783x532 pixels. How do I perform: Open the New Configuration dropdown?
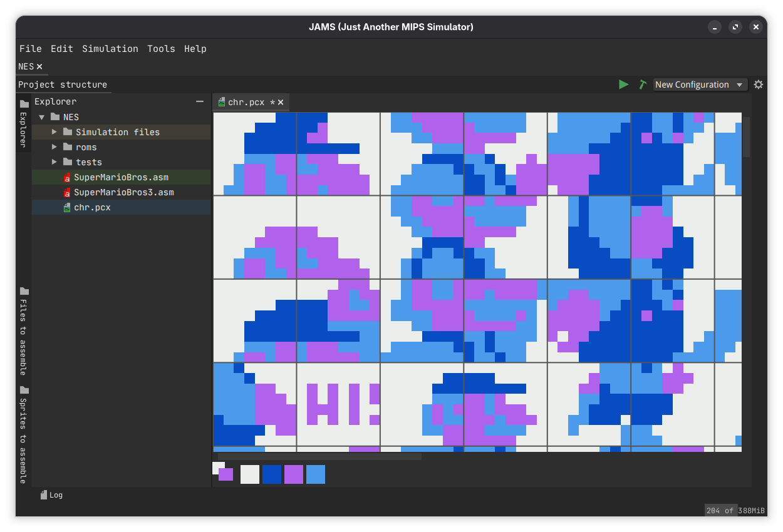(x=700, y=84)
